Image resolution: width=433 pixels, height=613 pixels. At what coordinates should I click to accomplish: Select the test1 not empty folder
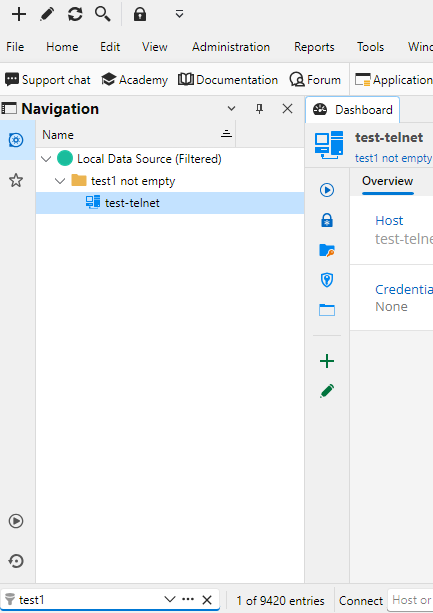(133, 181)
